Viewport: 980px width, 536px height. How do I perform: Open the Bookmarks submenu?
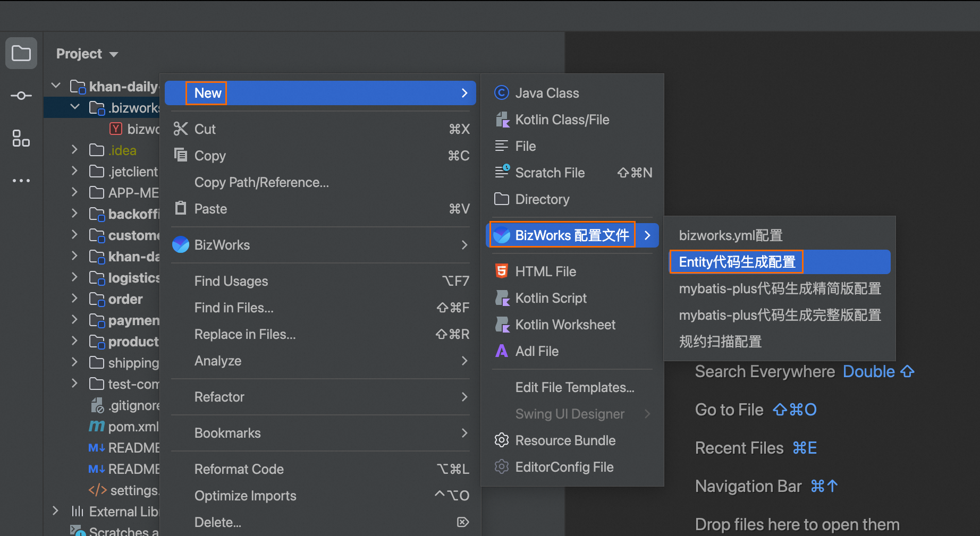pyautogui.click(x=320, y=433)
